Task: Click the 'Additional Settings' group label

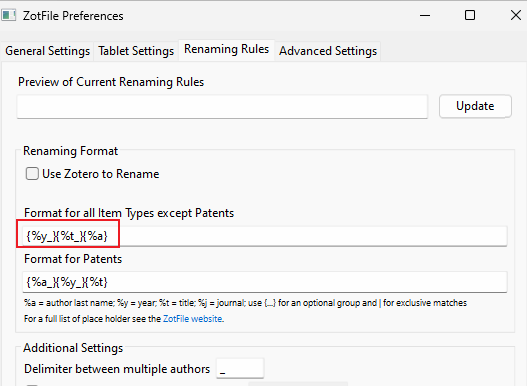Action: pyautogui.click(x=73, y=348)
